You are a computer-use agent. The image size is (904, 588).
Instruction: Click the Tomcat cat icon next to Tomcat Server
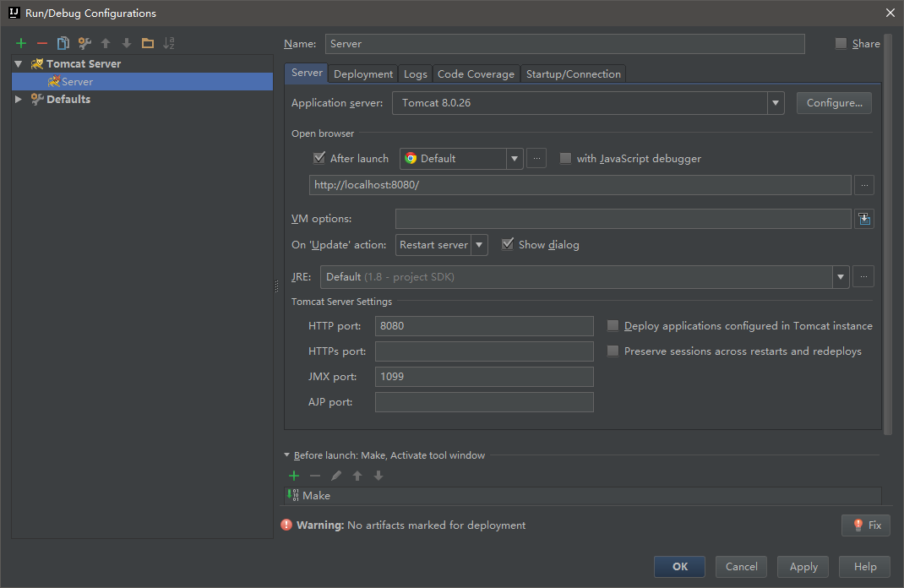[37, 63]
